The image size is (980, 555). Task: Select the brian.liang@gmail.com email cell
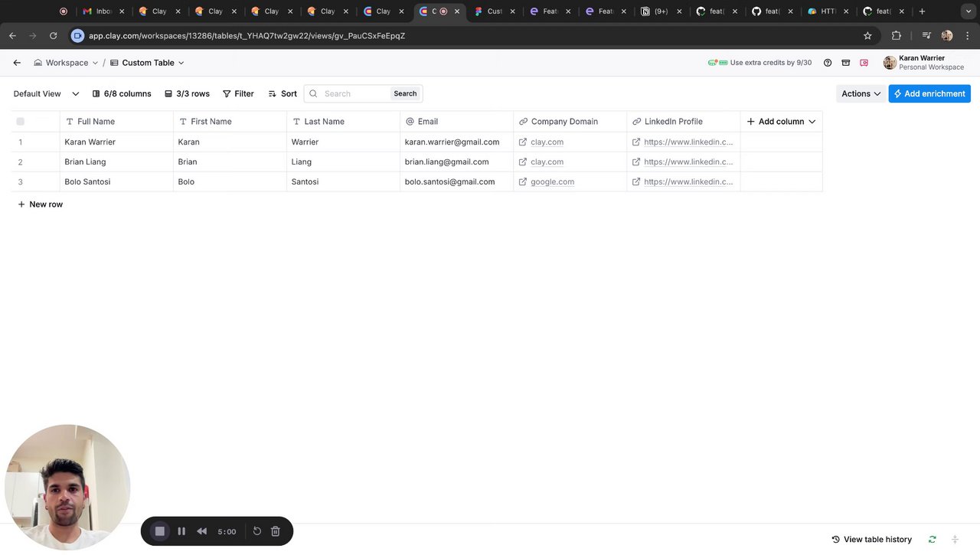[456, 162]
